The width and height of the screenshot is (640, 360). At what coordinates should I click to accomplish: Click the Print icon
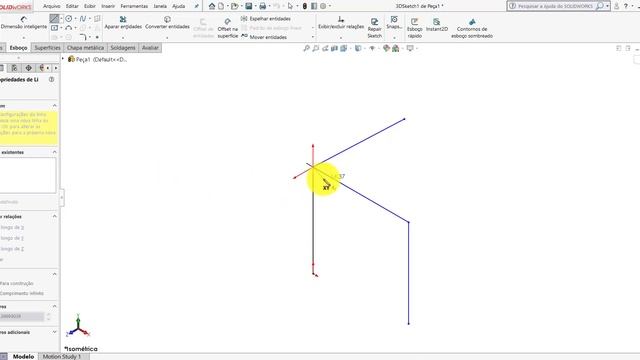[x=262, y=6]
